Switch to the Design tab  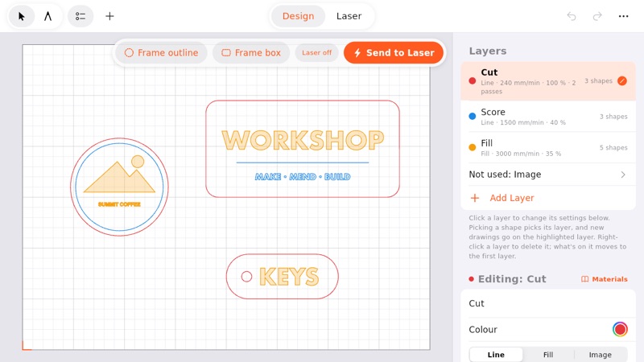tap(298, 16)
